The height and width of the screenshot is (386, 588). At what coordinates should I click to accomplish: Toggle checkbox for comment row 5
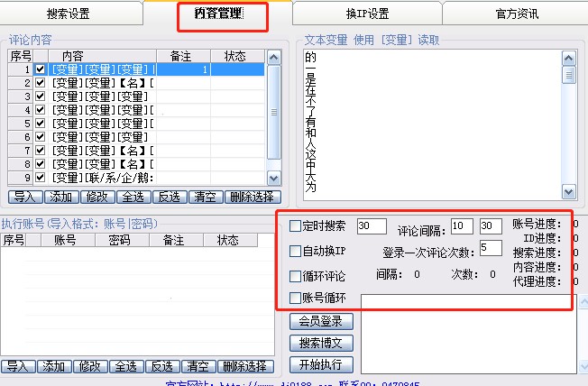click(x=40, y=123)
